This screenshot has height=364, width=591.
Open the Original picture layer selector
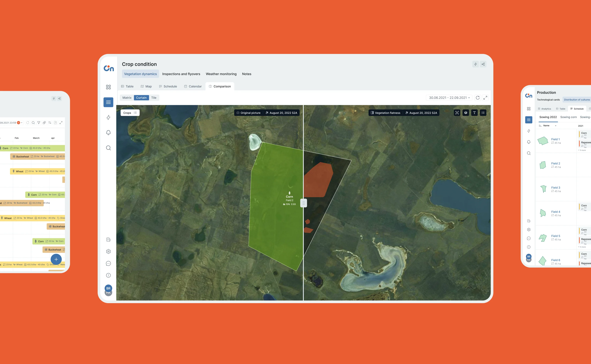[248, 113]
